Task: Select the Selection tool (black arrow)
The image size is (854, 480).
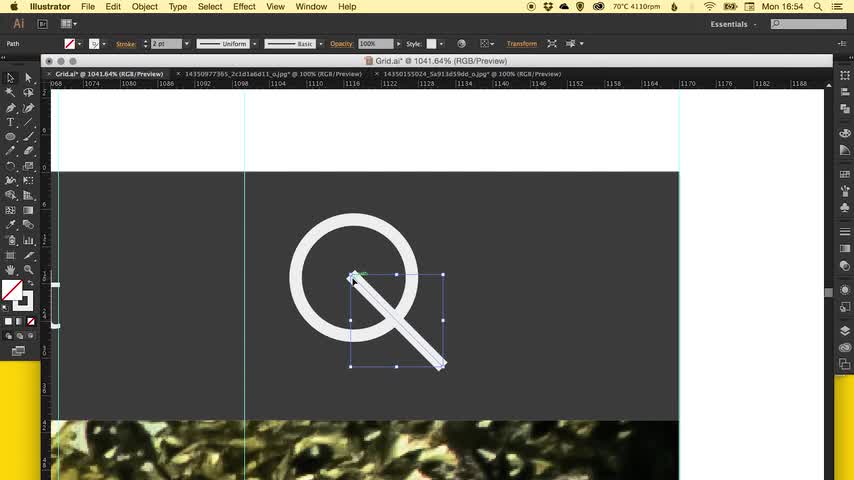Action: pos(10,78)
